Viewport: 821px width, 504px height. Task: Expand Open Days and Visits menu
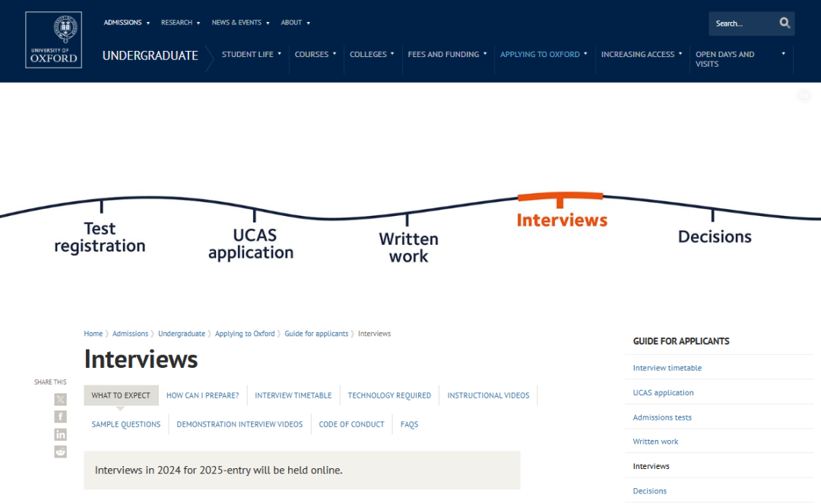[740, 59]
